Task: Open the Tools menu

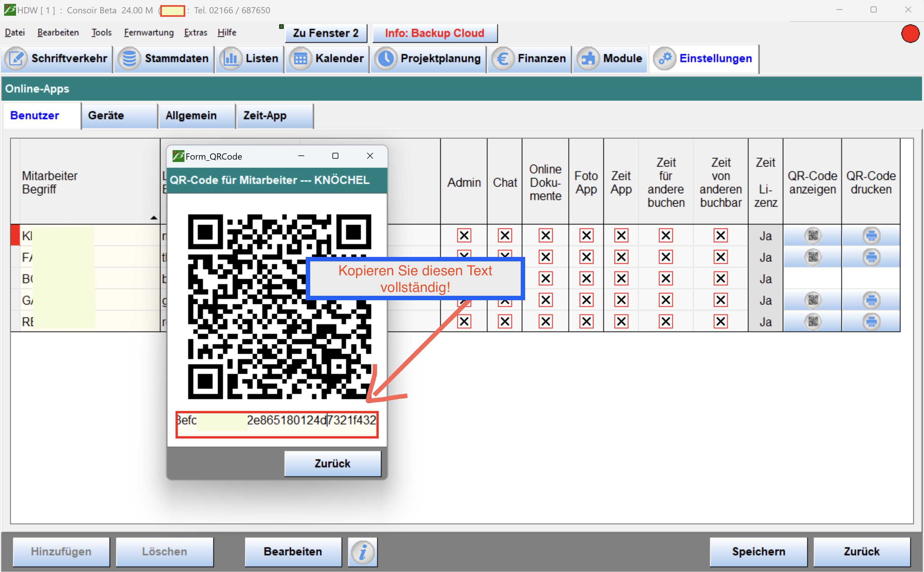Action: tap(101, 33)
